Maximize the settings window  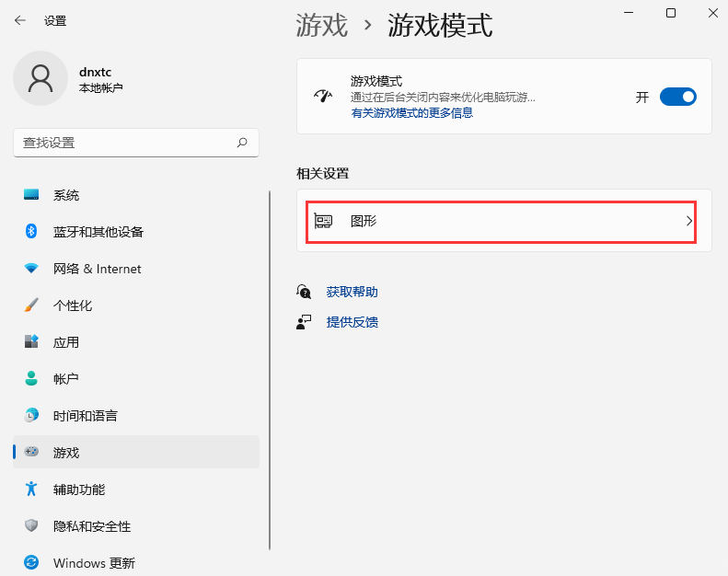click(671, 13)
